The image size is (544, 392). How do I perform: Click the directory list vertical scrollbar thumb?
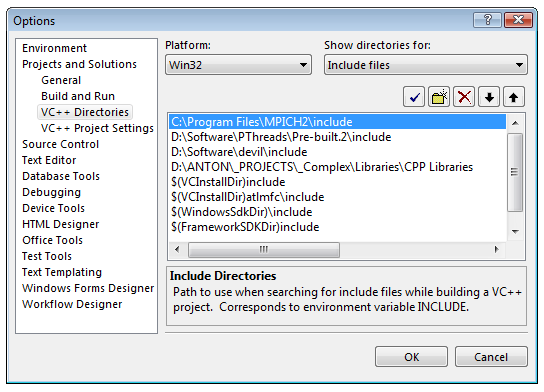pyautogui.click(x=515, y=172)
